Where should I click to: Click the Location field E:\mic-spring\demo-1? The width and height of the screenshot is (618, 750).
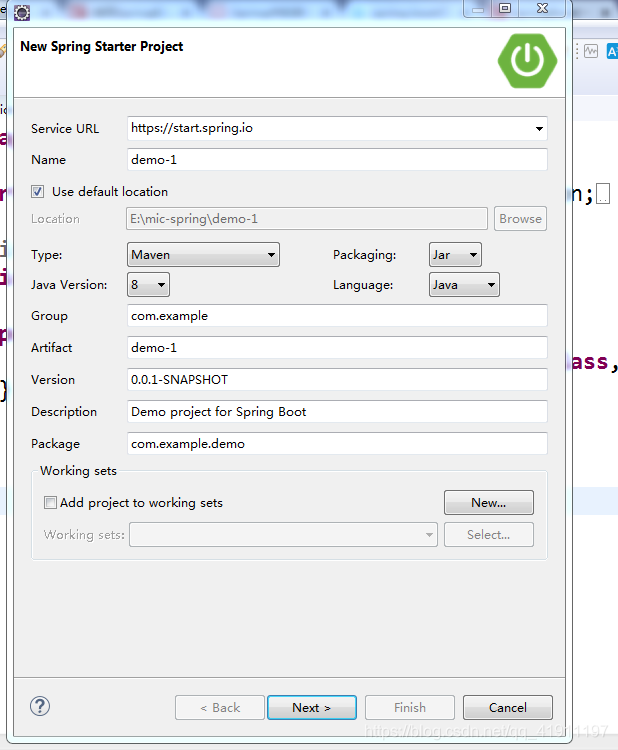307,219
